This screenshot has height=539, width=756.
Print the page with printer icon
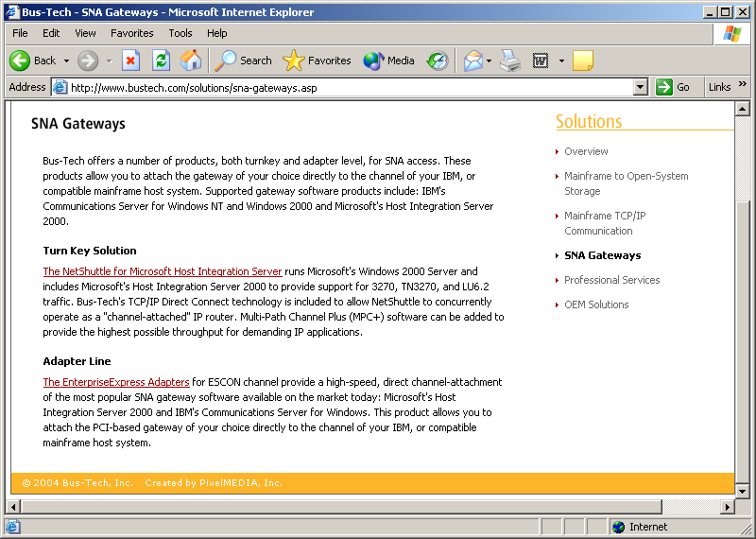510,61
